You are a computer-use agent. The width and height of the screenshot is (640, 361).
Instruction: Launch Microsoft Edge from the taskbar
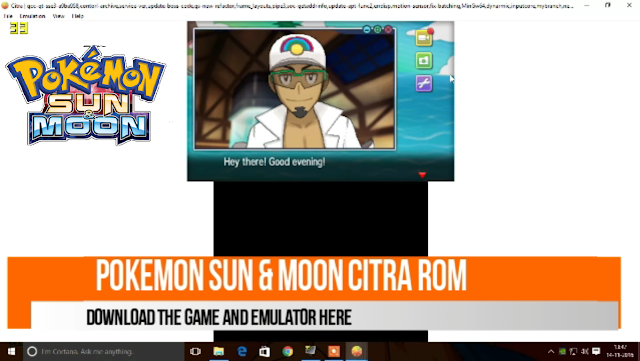click(x=242, y=351)
